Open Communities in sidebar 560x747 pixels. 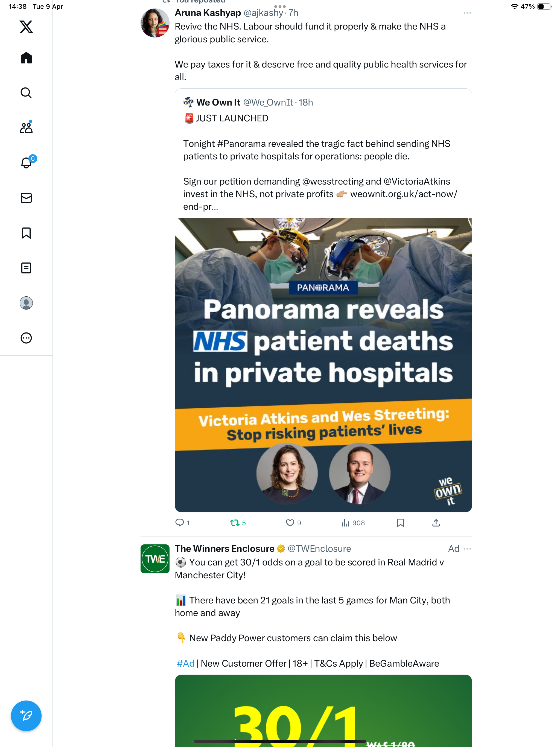pyautogui.click(x=26, y=127)
